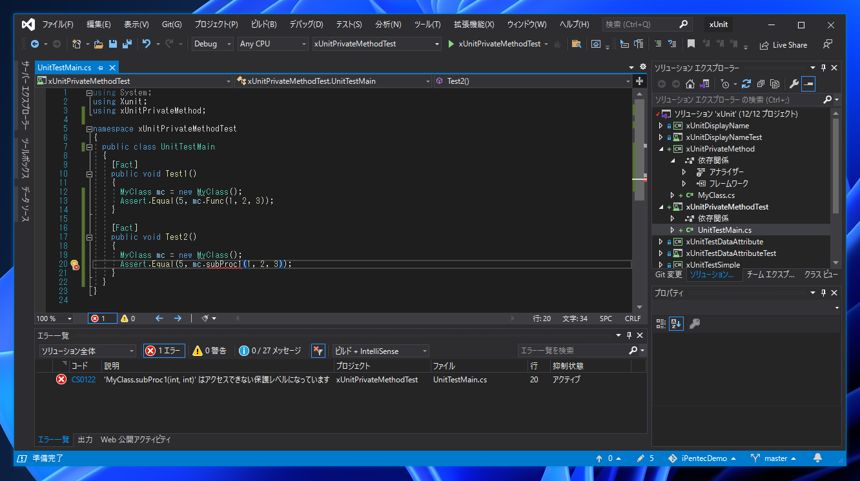The width and height of the screenshot is (860, 481).
Task: Click the iPentecDemo repository button in status bar
Action: pyautogui.click(x=701, y=458)
